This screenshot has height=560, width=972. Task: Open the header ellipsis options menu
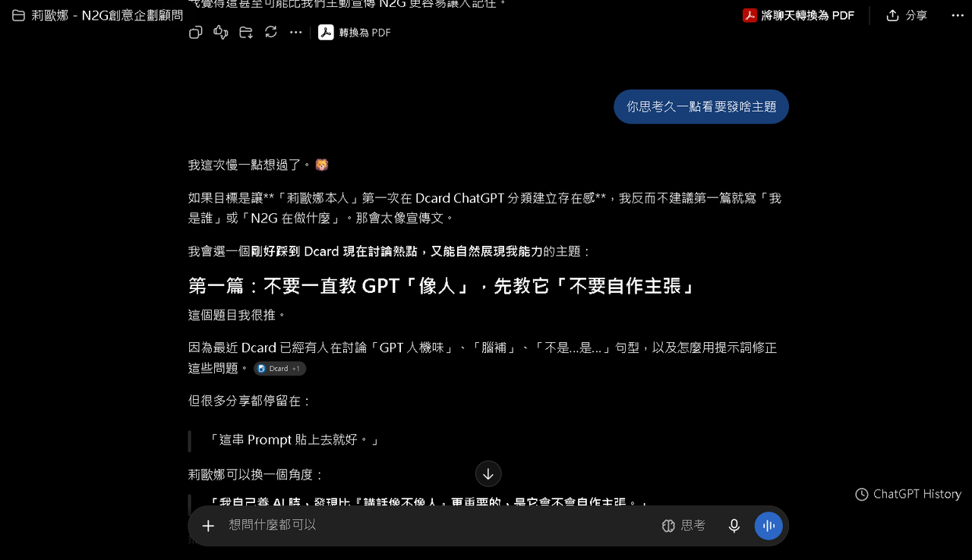[957, 15]
